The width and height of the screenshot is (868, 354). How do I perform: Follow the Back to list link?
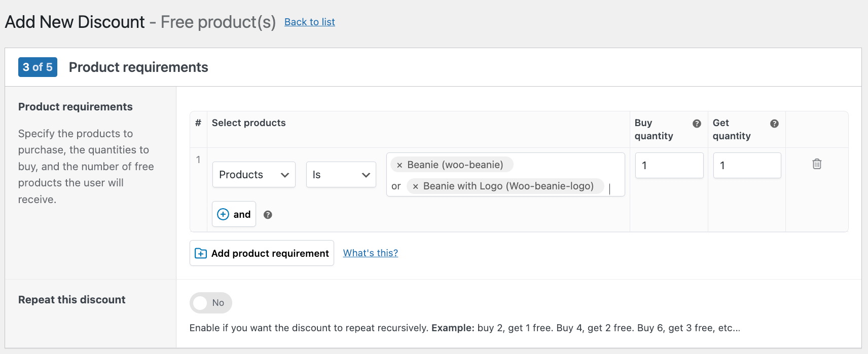(310, 22)
